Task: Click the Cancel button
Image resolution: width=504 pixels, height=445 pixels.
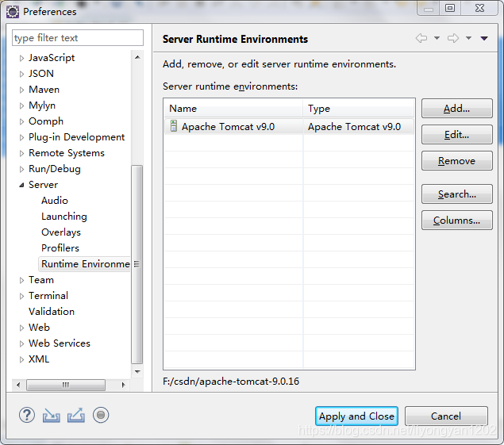Action: 446,416
